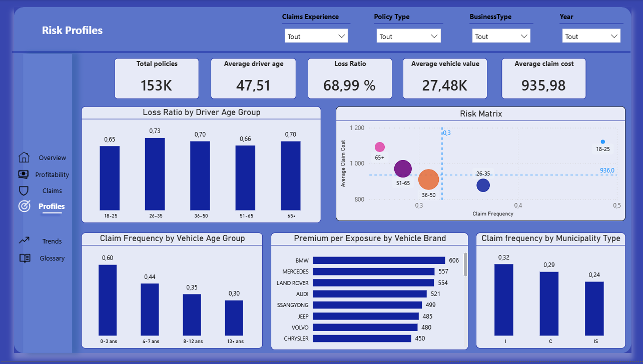Select the orange 36-50 bubble in Risk Matrix

click(428, 180)
